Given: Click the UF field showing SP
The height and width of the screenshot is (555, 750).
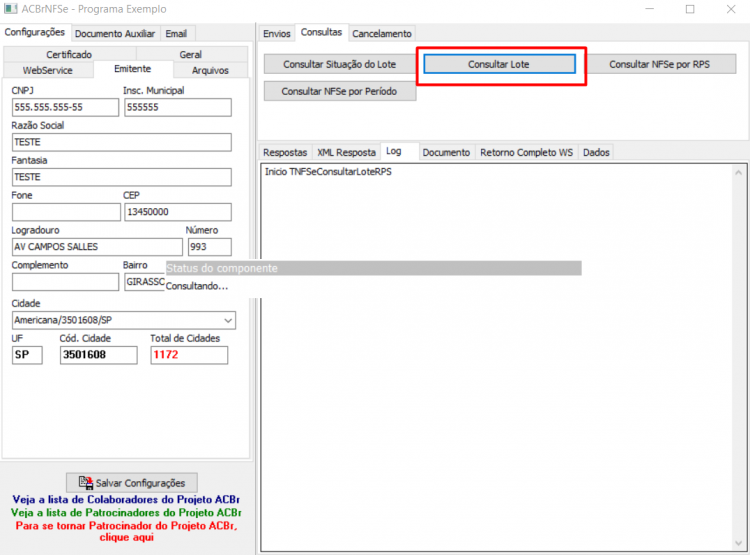Looking at the screenshot, I should point(27,355).
